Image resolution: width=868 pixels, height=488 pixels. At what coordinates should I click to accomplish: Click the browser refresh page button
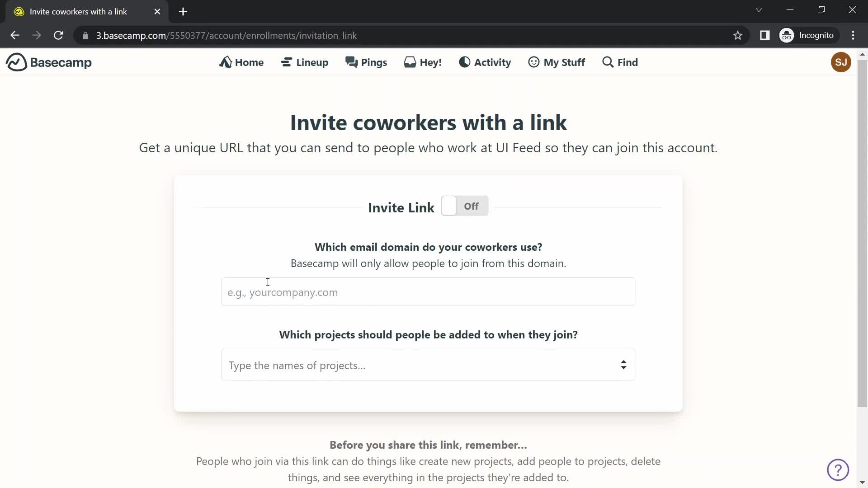click(58, 35)
